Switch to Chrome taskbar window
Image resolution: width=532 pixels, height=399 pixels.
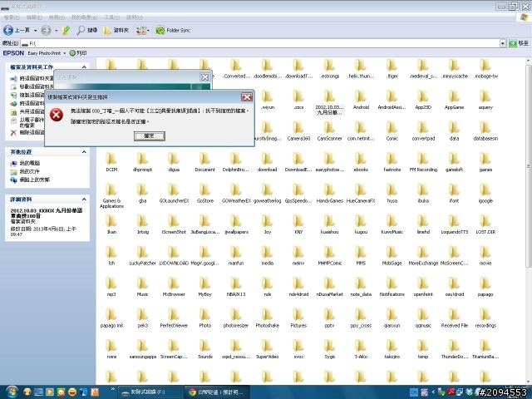[217, 392]
